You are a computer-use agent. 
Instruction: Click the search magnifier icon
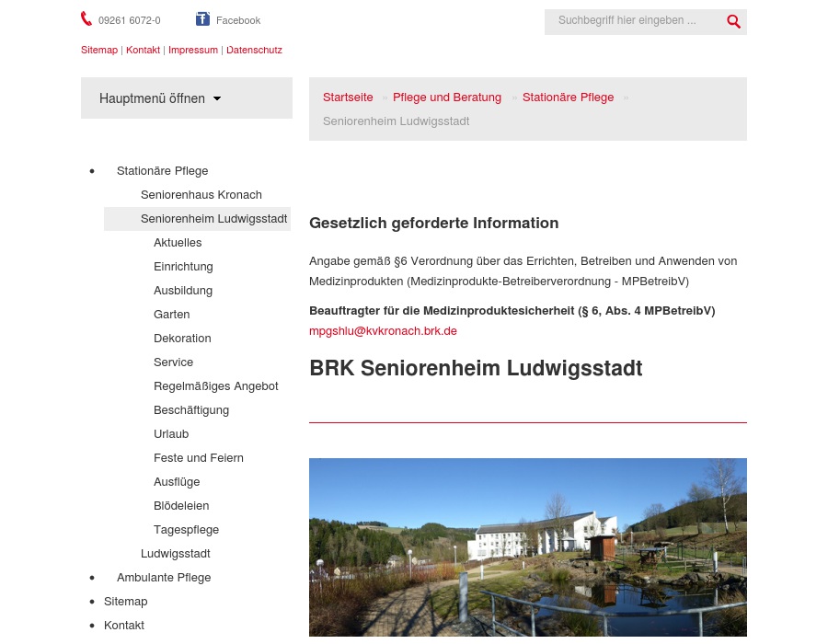(733, 21)
